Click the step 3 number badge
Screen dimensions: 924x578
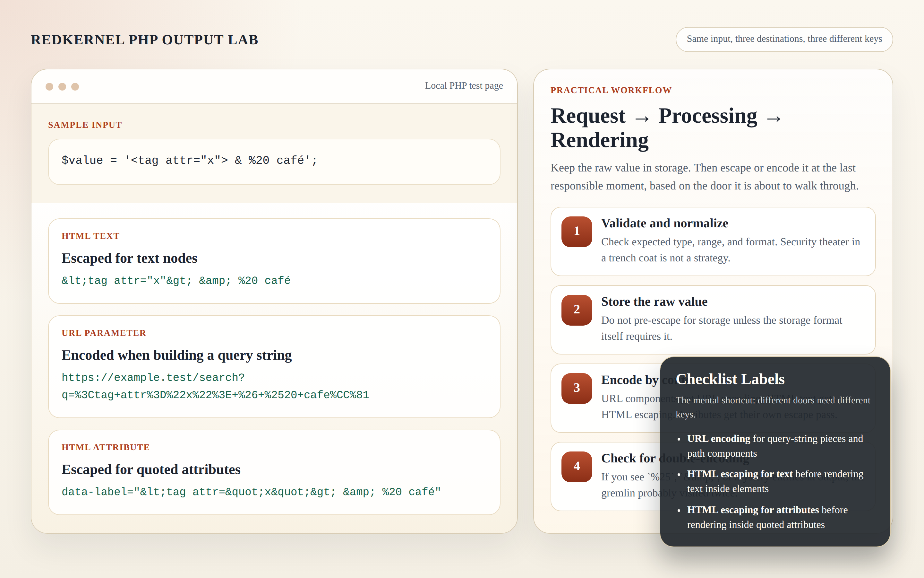point(577,389)
